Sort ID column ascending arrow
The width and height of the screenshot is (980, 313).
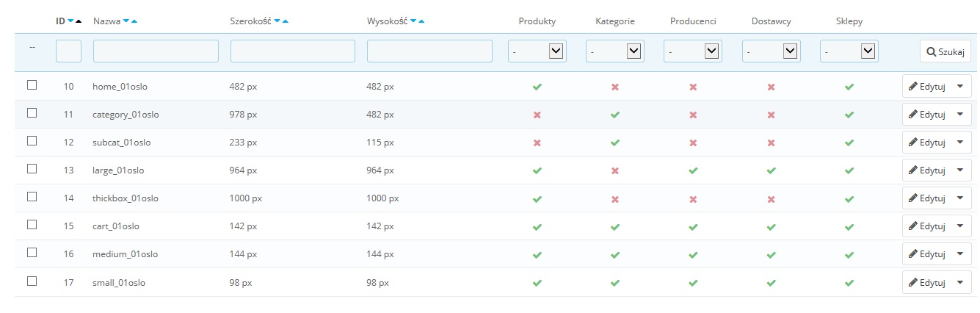[79, 21]
